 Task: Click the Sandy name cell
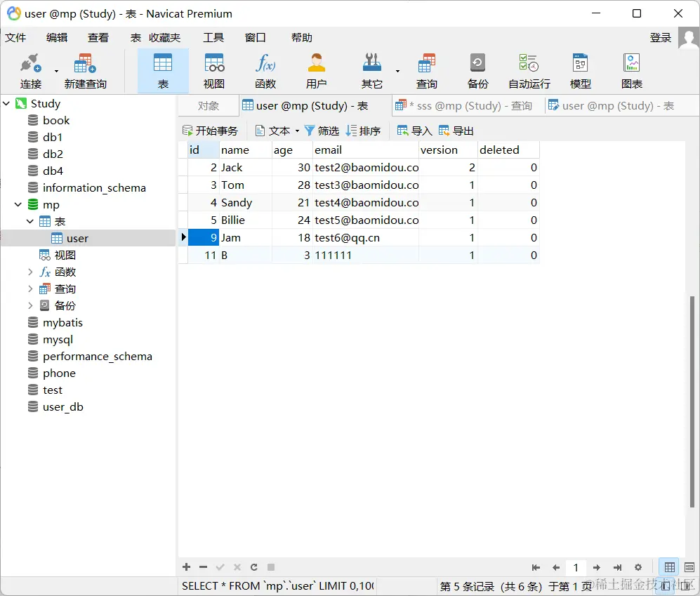(246, 203)
